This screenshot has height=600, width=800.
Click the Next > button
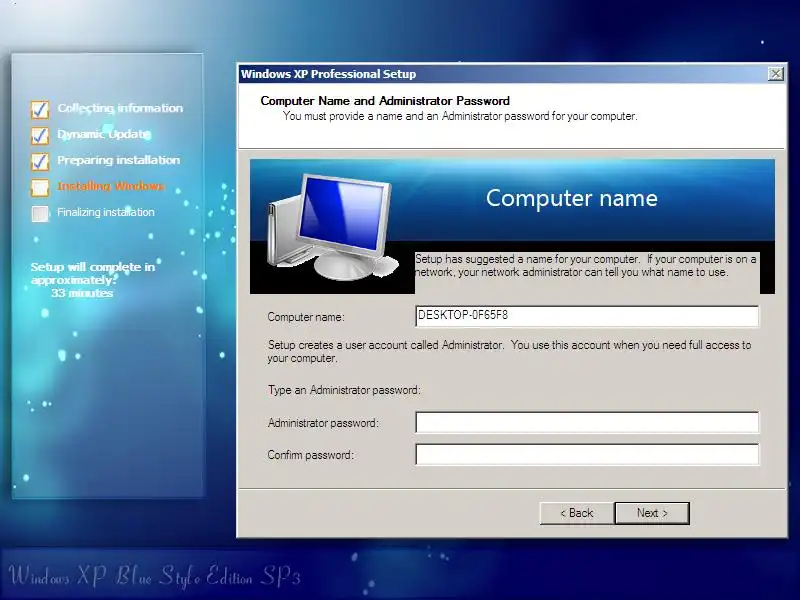652,513
